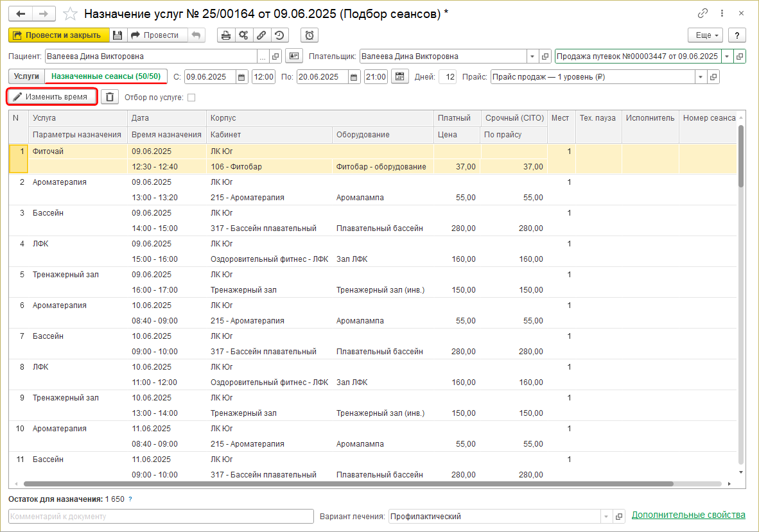Click the history clock icon in toolbar

[280, 35]
